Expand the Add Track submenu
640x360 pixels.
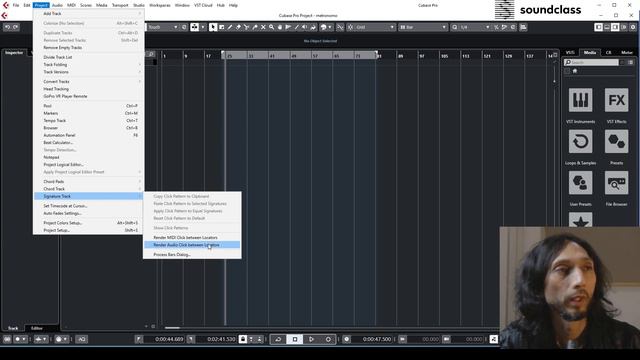[x=89, y=13]
